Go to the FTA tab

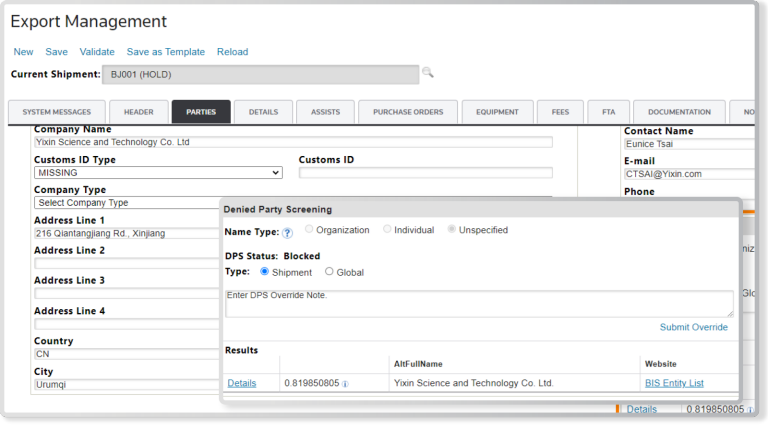click(x=608, y=112)
